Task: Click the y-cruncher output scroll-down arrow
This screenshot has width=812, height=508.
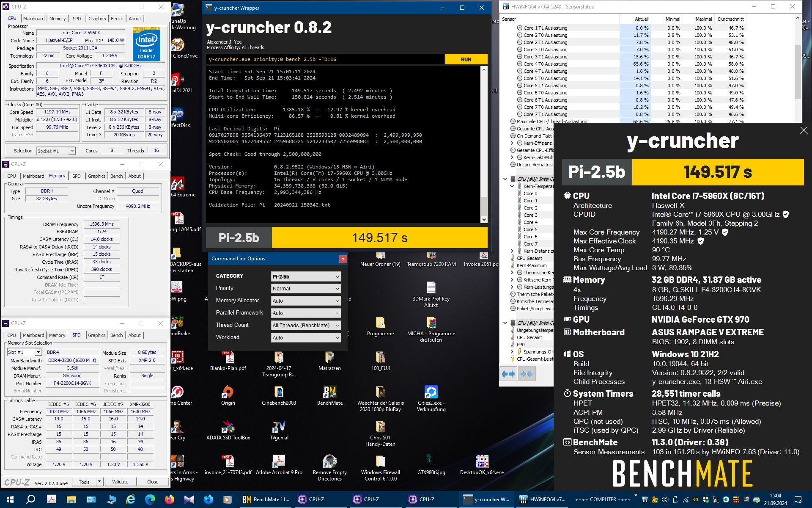Action: click(484, 219)
